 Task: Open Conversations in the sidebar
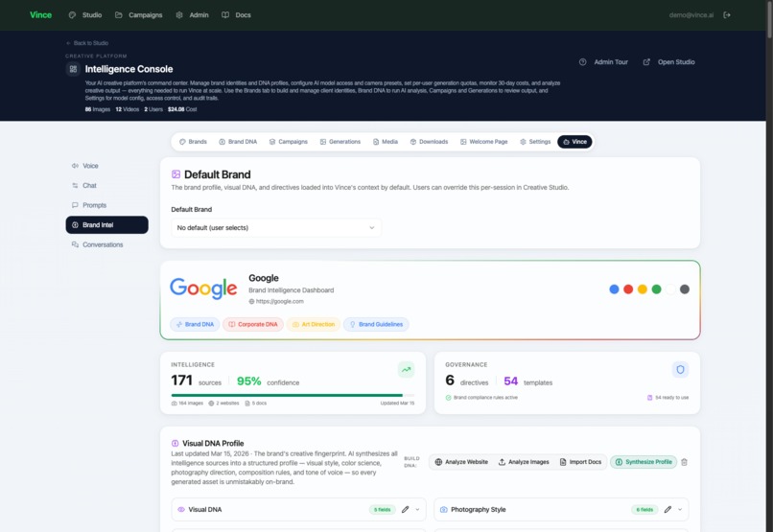pos(107,244)
